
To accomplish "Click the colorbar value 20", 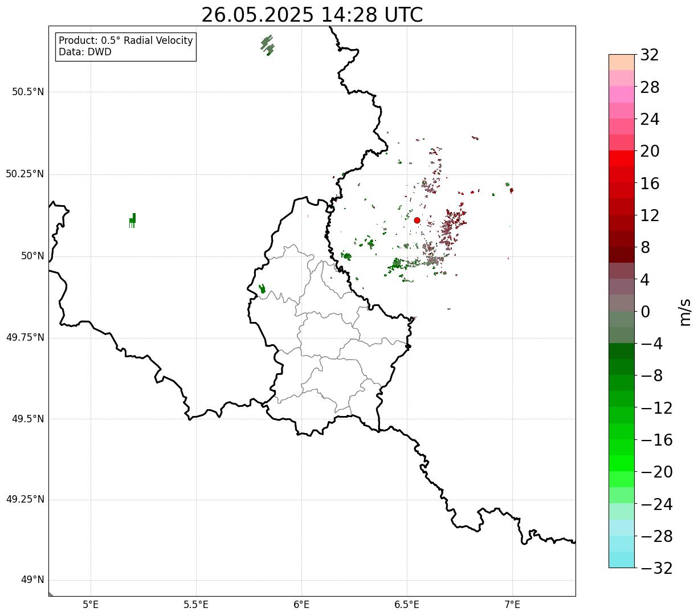I will click(x=650, y=152).
